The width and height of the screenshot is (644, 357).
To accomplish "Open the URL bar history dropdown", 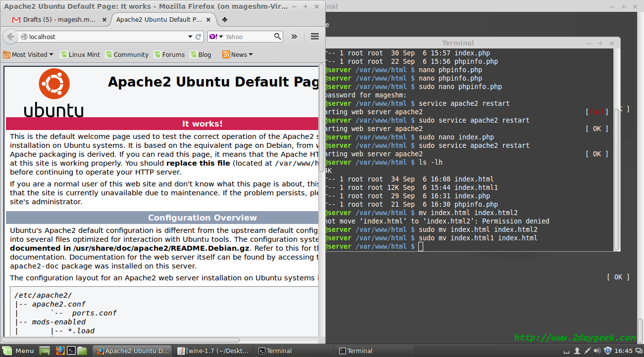I will click(190, 37).
